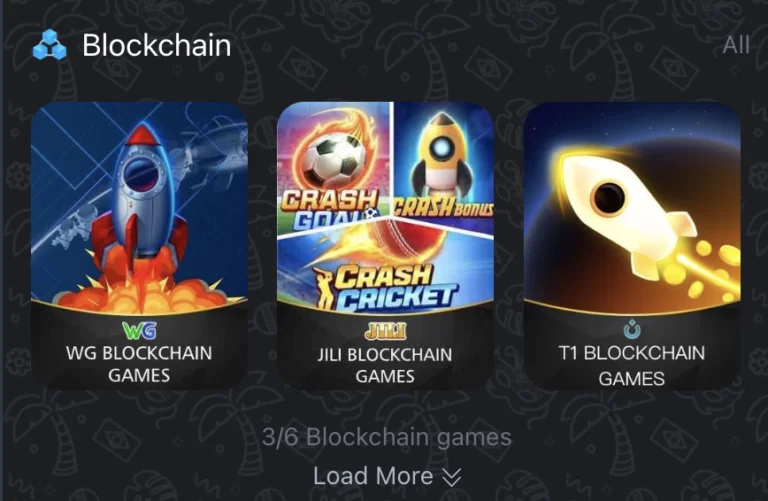Click the 3/6 Blockchain games counter
Viewport: 768px width, 501px height.
click(x=386, y=437)
